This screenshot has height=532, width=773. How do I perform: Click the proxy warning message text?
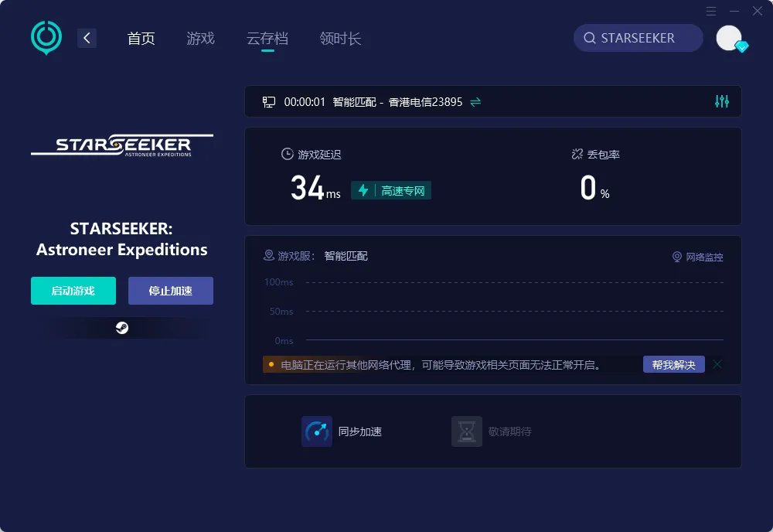tap(441, 365)
